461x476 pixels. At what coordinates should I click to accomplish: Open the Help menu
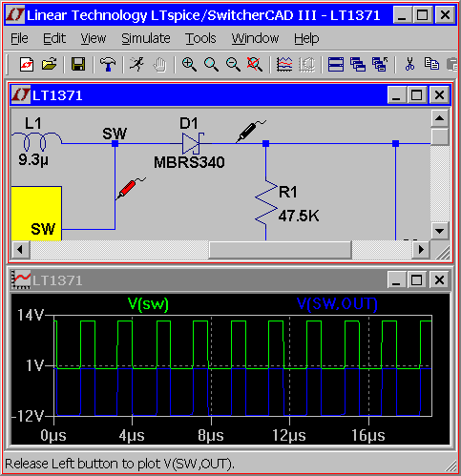[306, 38]
